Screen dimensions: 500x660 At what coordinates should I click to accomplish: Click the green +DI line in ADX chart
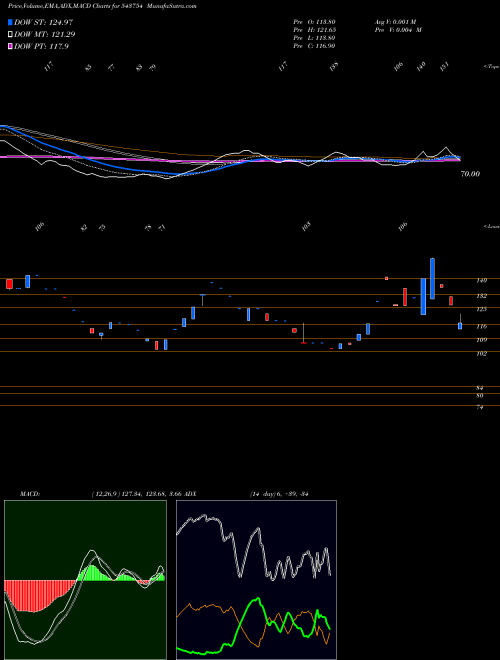click(257, 599)
